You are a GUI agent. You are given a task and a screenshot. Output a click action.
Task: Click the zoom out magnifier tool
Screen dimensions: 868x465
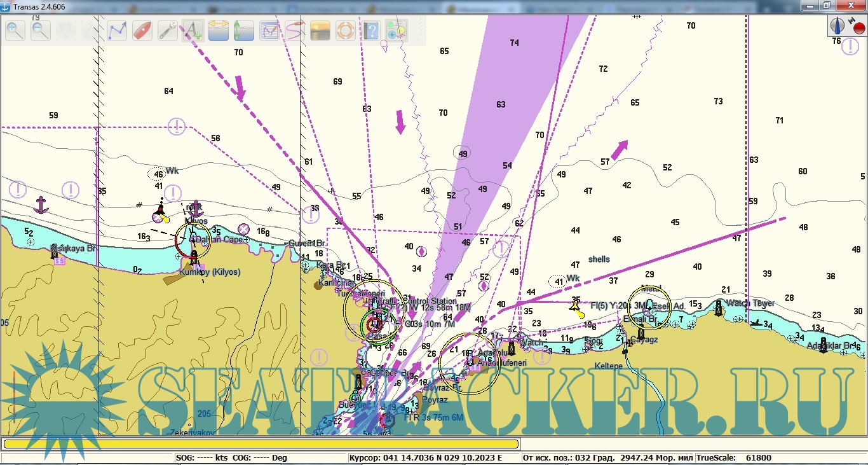[x=41, y=31]
